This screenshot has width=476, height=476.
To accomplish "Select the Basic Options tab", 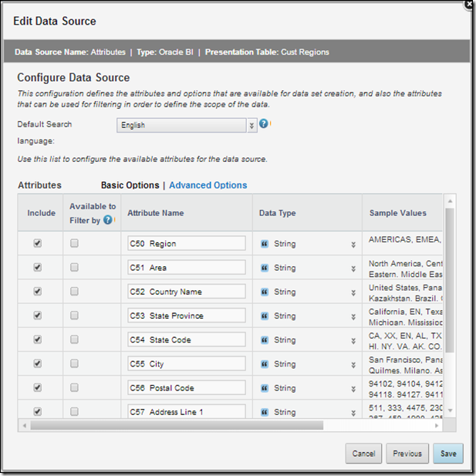I will (x=130, y=185).
